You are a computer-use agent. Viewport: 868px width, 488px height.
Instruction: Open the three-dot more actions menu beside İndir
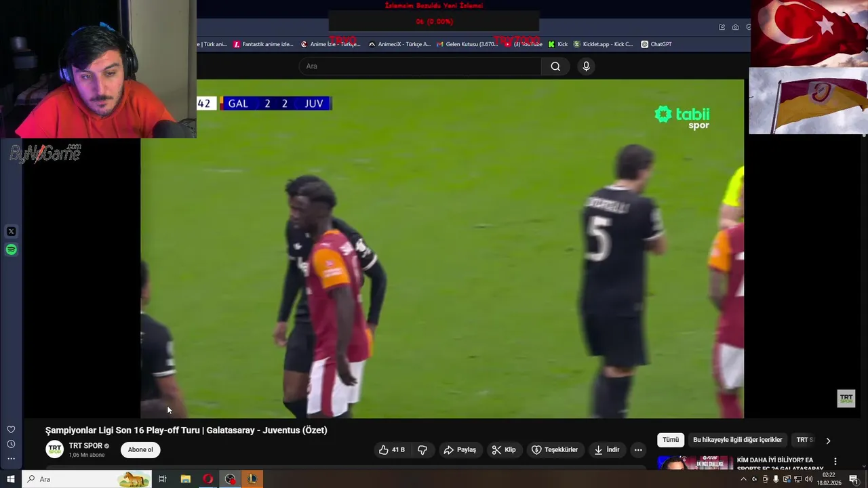coord(638,450)
